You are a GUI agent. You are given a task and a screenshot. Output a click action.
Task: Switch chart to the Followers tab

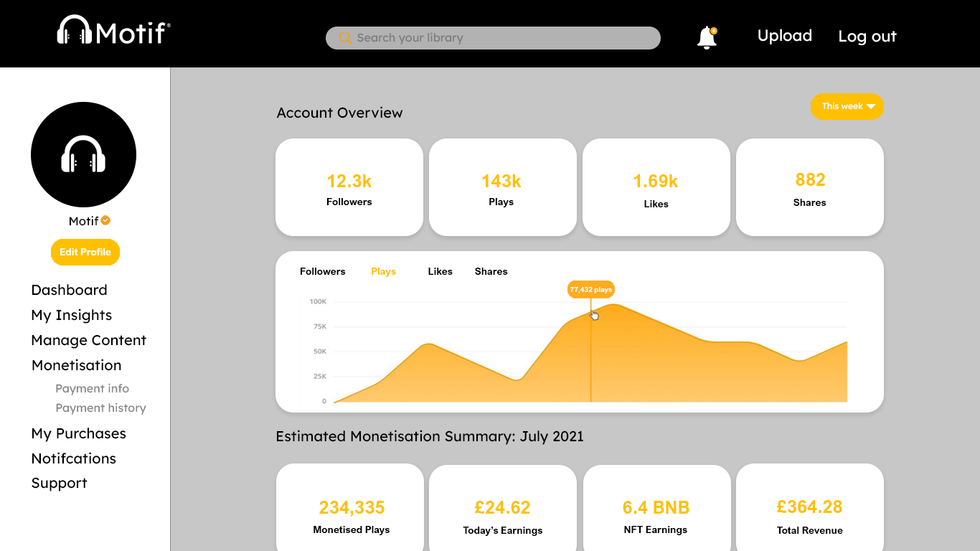tap(322, 271)
